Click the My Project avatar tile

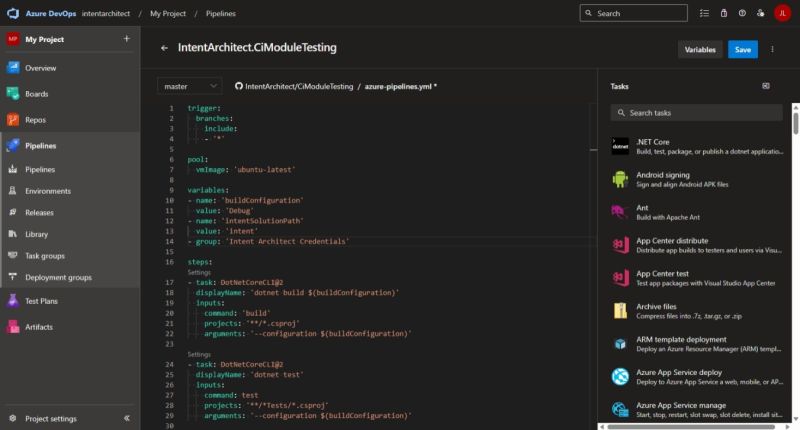pyautogui.click(x=13, y=39)
